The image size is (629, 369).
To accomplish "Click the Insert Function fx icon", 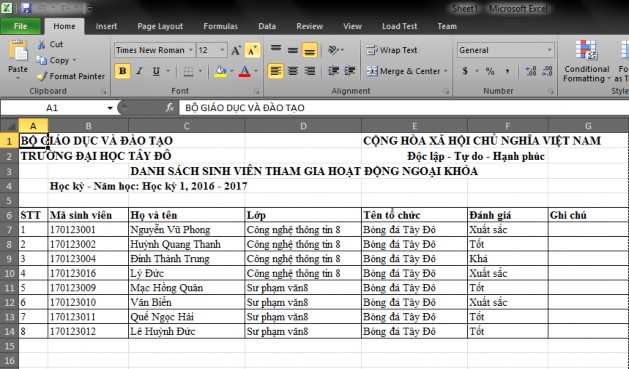I will (x=169, y=107).
